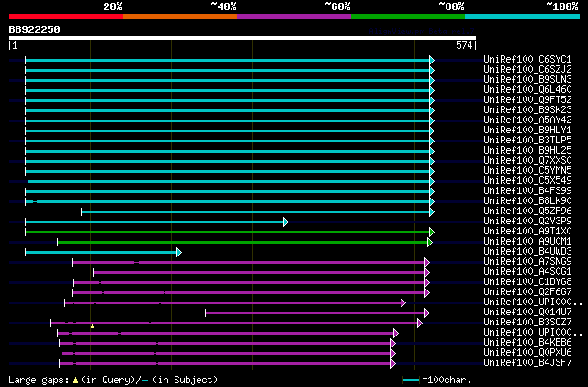This screenshot has height=387, width=588.
Task: Click the purple alignment bar for A7SNG9
Action: click(x=251, y=263)
